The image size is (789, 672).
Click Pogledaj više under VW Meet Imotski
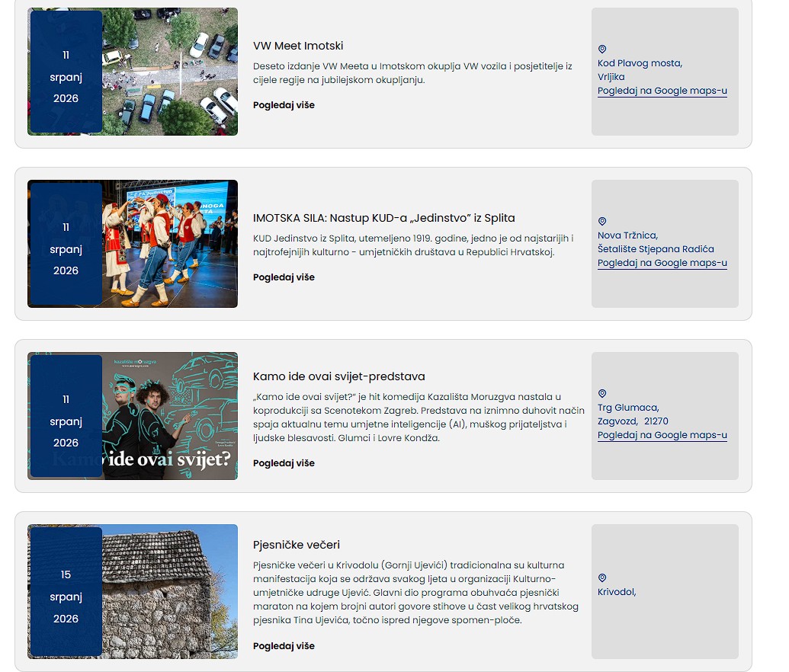284,105
